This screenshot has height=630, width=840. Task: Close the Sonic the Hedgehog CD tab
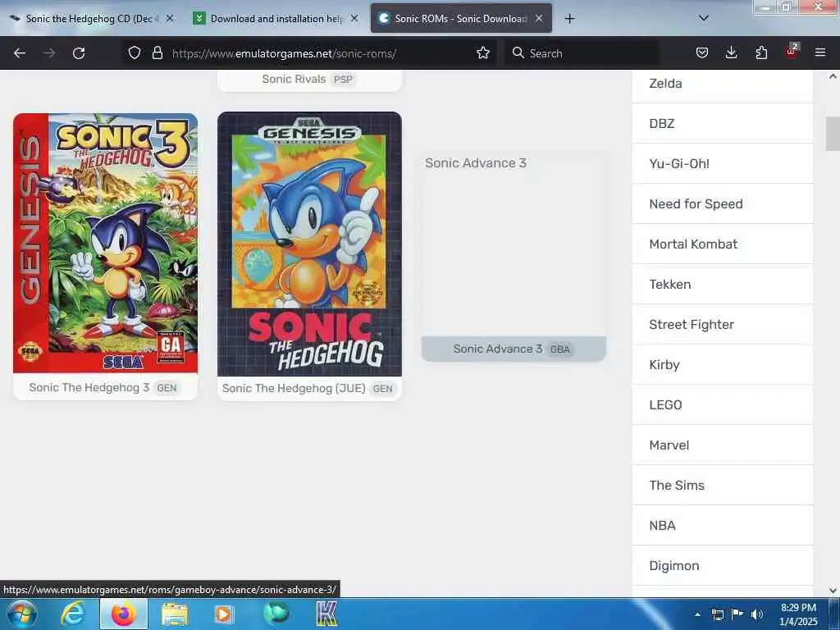pos(170,18)
